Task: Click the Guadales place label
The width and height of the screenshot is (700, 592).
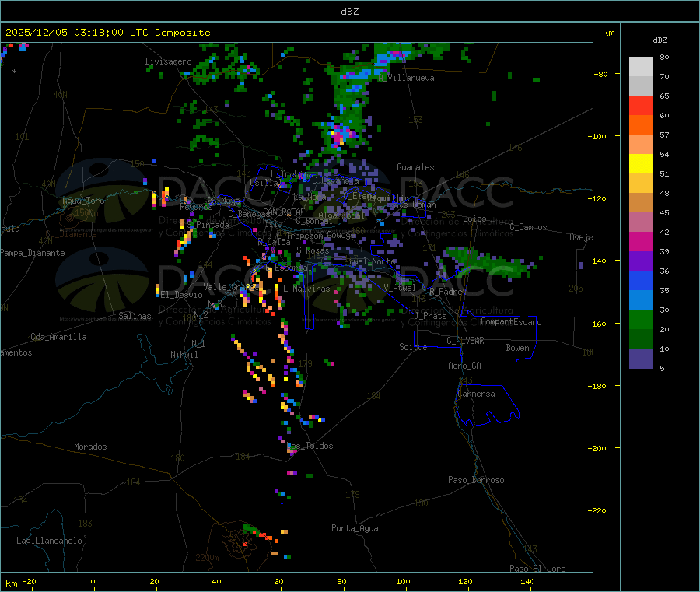Action: [x=415, y=167]
